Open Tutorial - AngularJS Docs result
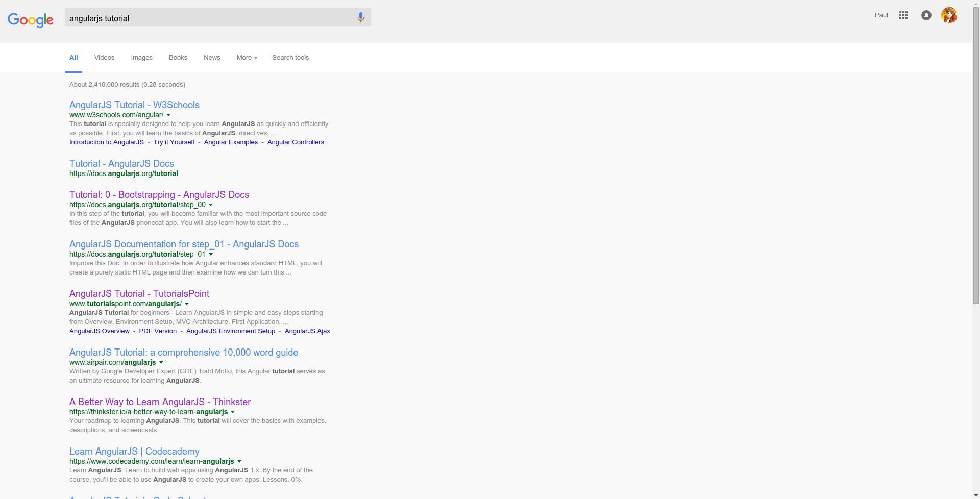980x499 pixels. [x=121, y=164]
